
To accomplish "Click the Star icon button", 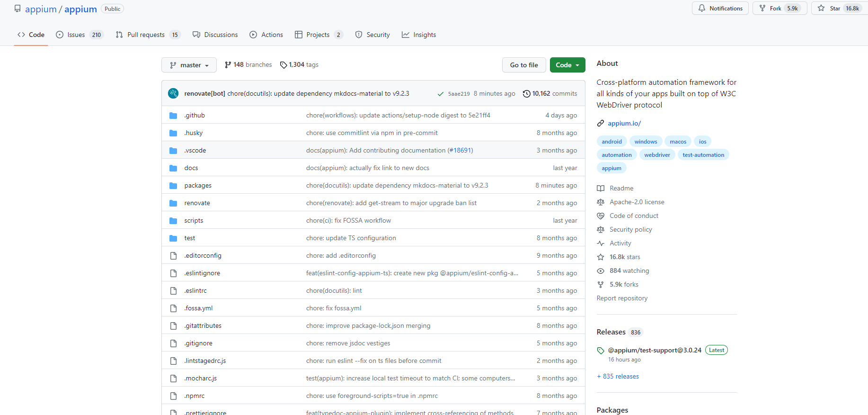I will (821, 8).
